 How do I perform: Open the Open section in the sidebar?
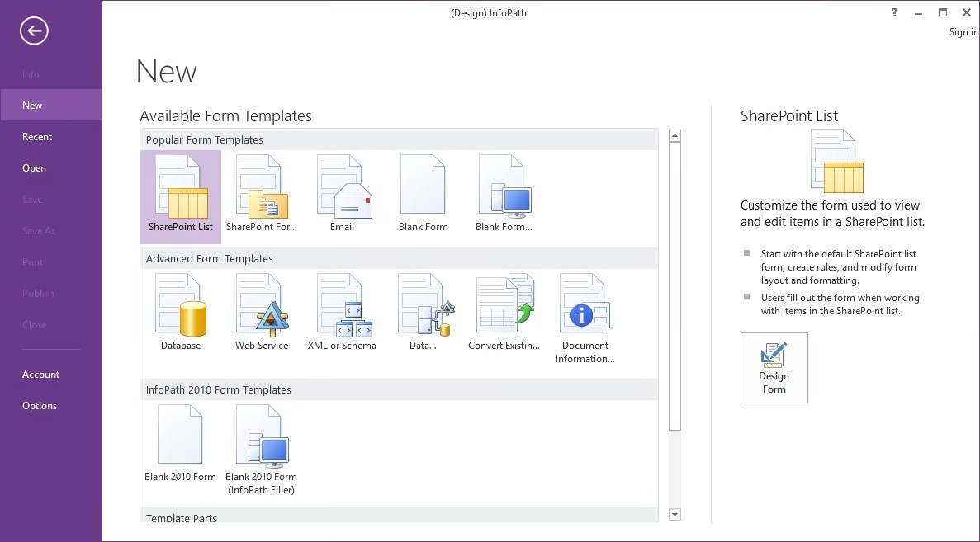pos(34,167)
